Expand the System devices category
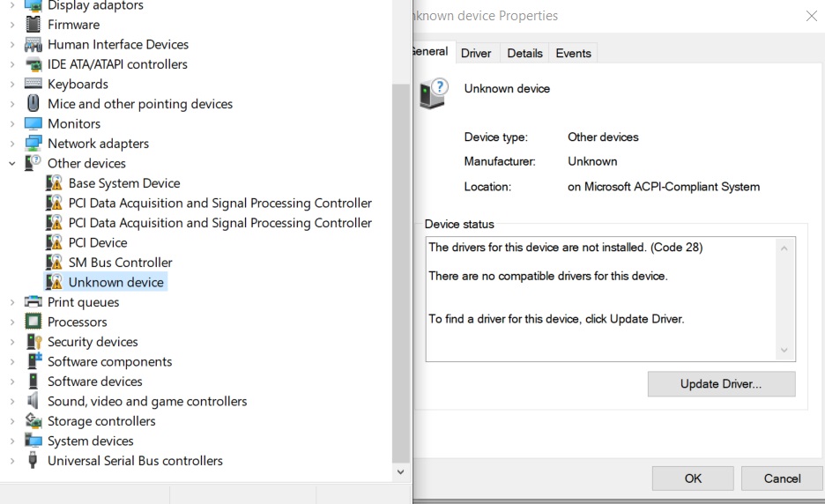This screenshot has width=825, height=504. pyautogui.click(x=12, y=441)
